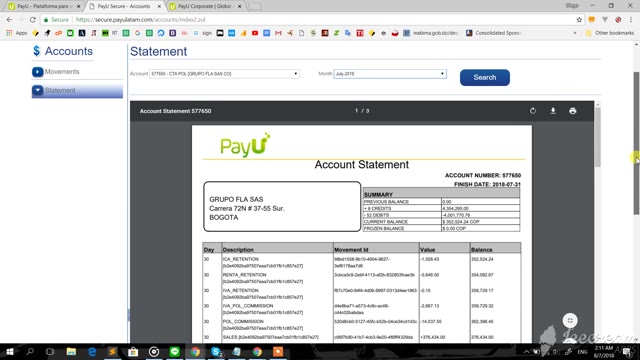Screen dimensions: 640x360
Task: Bookmark this page with the star icon
Action: (x=579, y=20)
